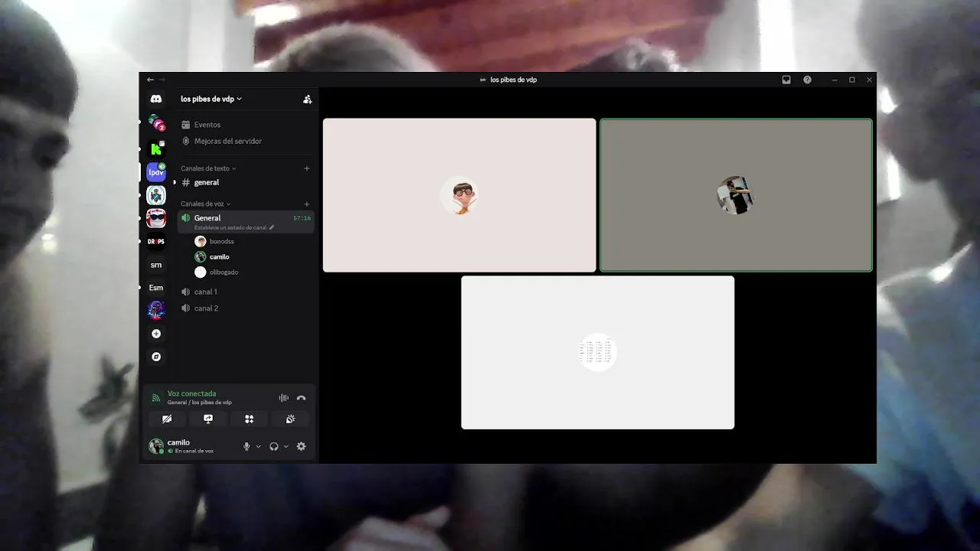This screenshot has height=551, width=980.
Task: Open Discord home direct messages icon
Action: [x=156, y=99]
